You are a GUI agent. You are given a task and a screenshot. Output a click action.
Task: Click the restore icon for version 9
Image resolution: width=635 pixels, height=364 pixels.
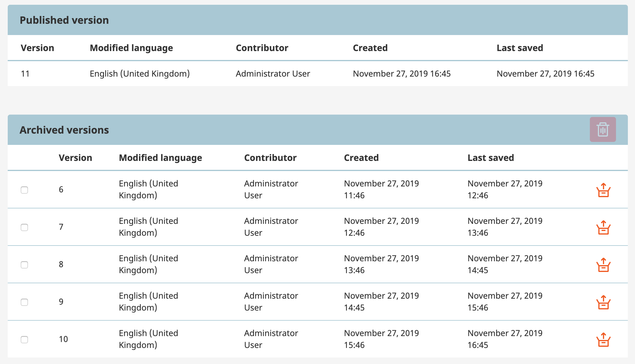point(603,303)
